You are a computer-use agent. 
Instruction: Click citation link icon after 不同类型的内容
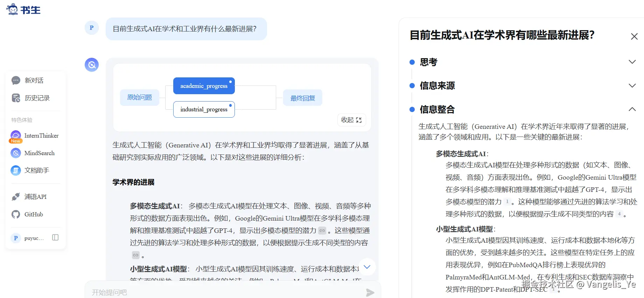tap(135, 255)
